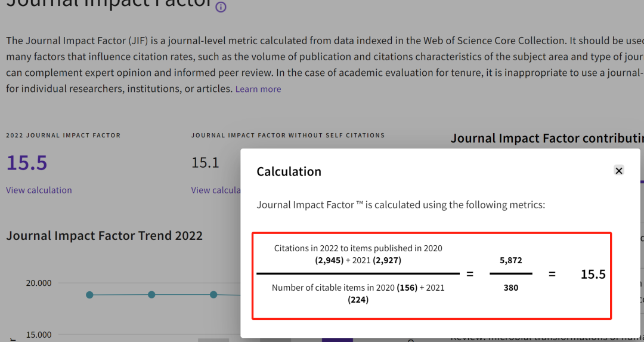The image size is (644, 342).
Task: Click the 20.000 axis label
Action: click(x=39, y=284)
